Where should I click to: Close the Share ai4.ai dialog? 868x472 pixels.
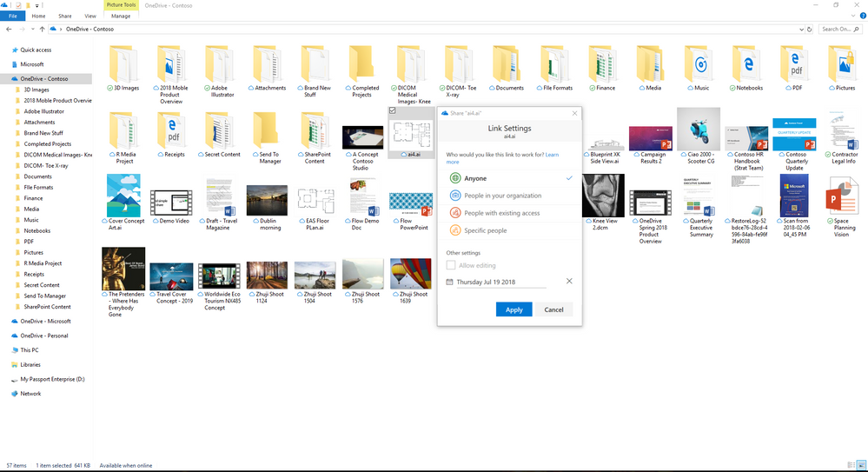pos(574,113)
